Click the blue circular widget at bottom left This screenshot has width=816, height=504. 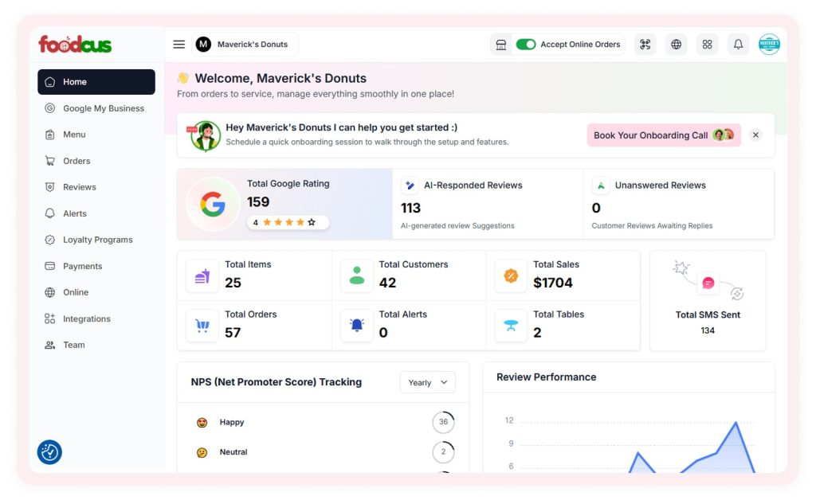click(49, 452)
